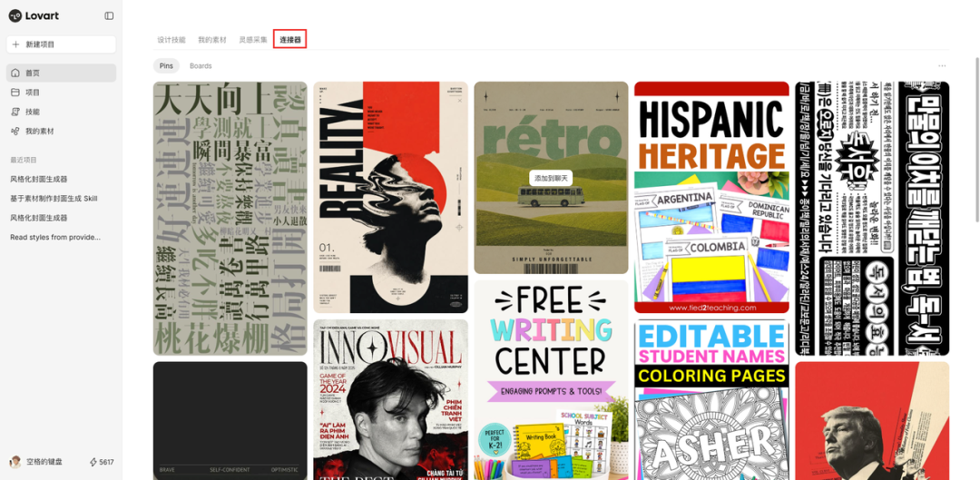The image size is (980, 480).
Task: Click the assets icon beside 我的素材
Action: (15, 132)
